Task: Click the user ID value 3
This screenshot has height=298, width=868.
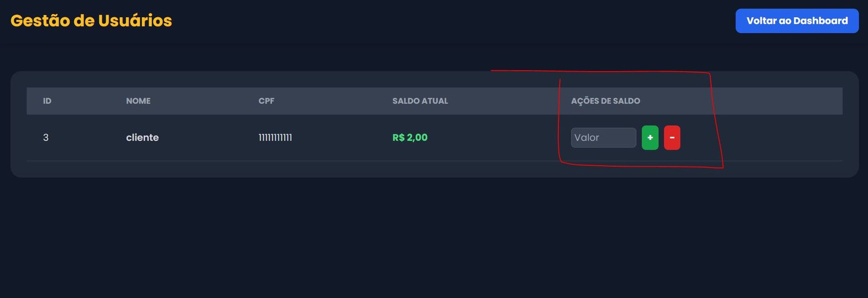Action: pyautogui.click(x=46, y=138)
